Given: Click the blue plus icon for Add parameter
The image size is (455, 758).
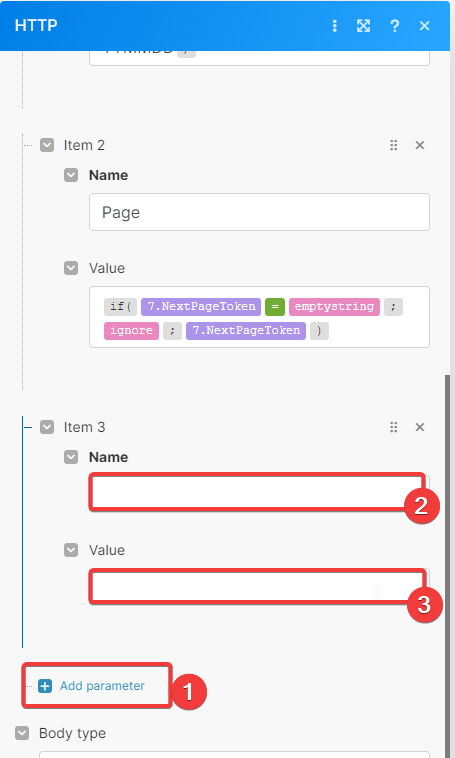Looking at the screenshot, I should pyautogui.click(x=45, y=686).
